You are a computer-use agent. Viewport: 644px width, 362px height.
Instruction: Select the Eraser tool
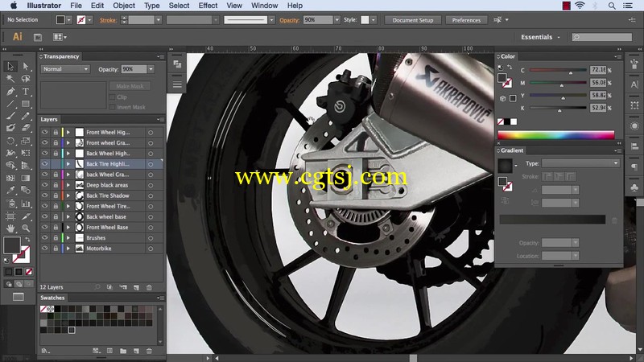pyautogui.click(x=26, y=128)
